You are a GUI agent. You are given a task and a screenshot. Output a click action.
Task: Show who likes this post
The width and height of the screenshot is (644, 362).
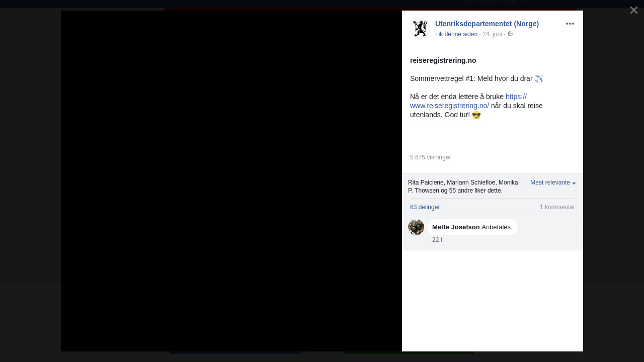tap(463, 187)
